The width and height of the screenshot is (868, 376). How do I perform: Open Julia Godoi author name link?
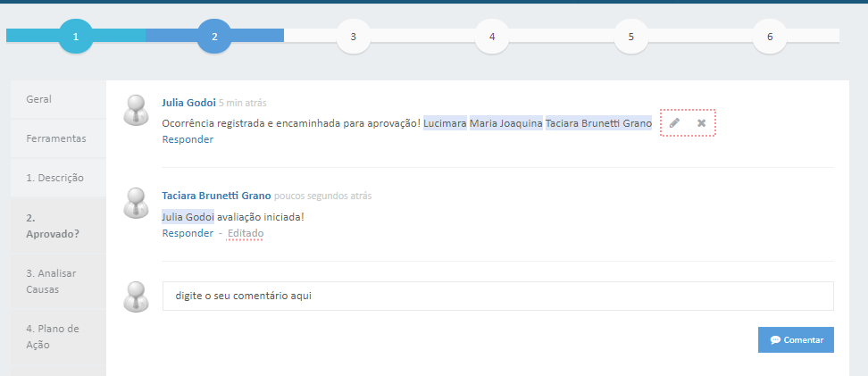coord(188,103)
